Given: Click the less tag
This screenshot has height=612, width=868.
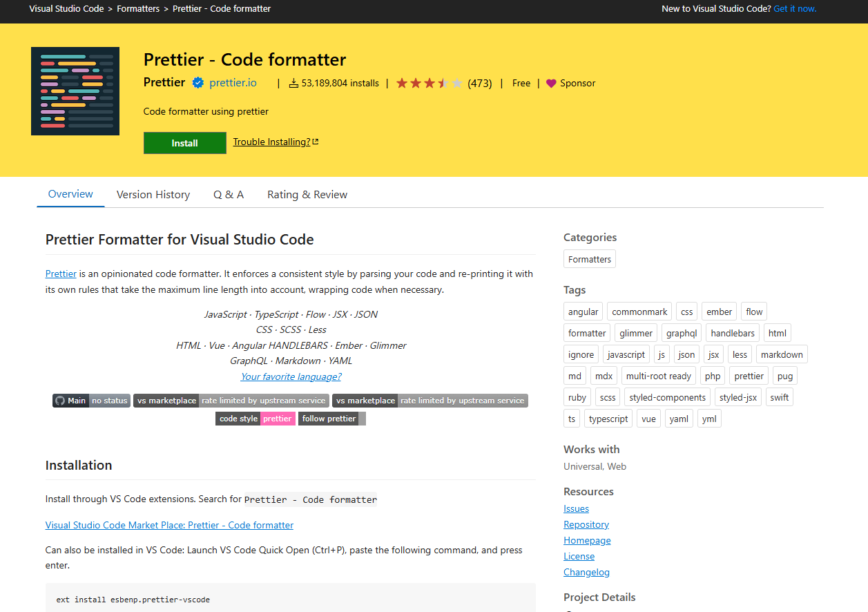Looking at the screenshot, I should click(x=740, y=354).
